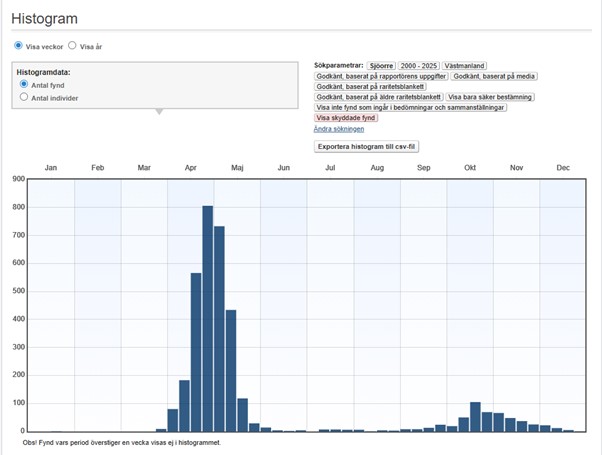The image size is (602, 455).
Task: Choose Antal fynd as histogram data
Action: (25, 85)
